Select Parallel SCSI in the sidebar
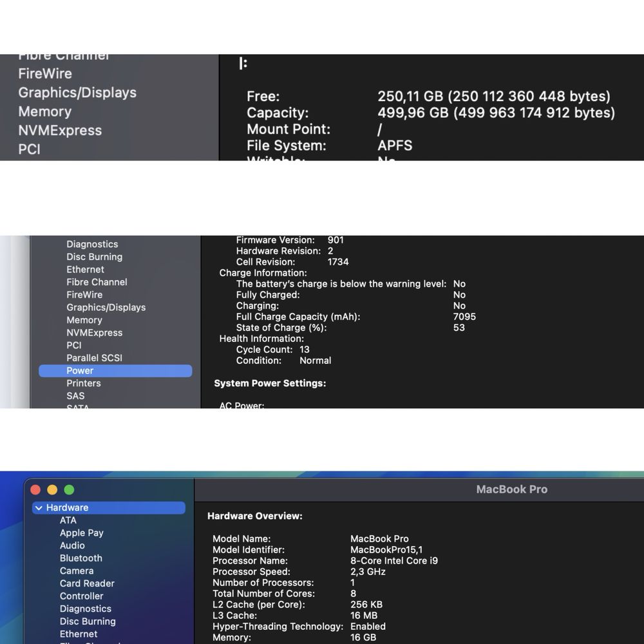The height and width of the screenshot is (644, 644). pos(95,357)
